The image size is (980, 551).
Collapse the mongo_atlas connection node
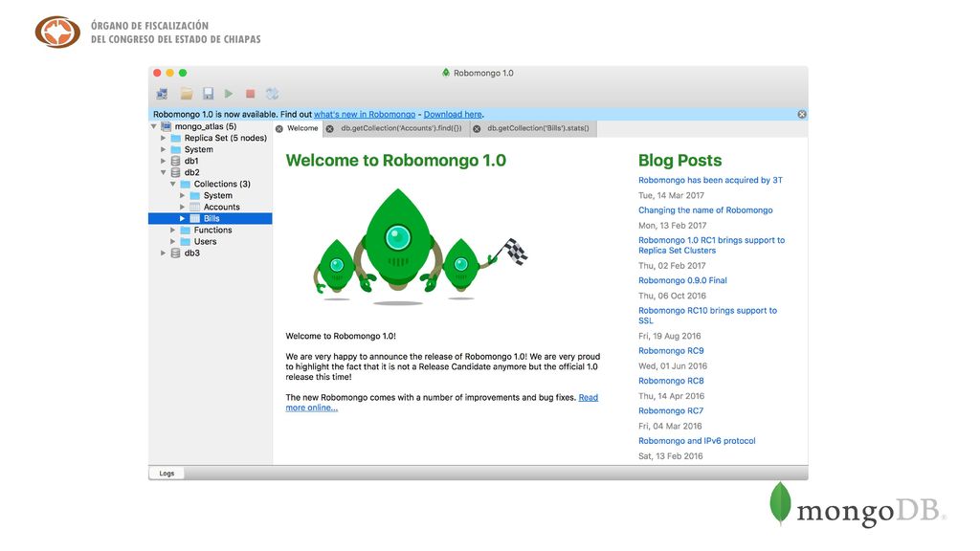point(154,126)
